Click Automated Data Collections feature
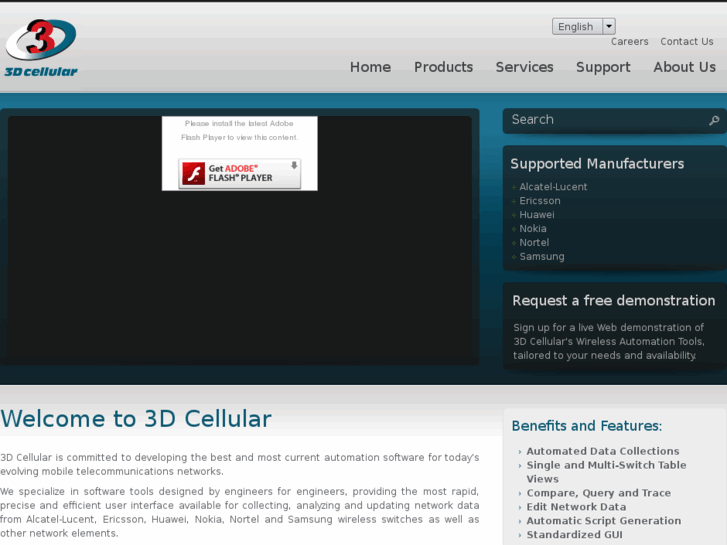727x545 pixels. click(x=603, y=451)
